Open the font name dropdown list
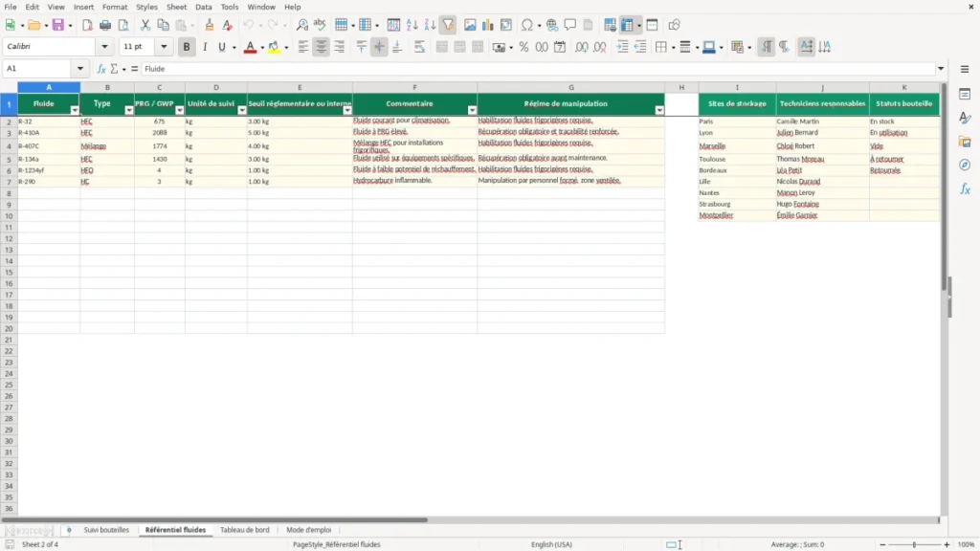The width and height of the screenshot is (980, 551). coord(104,46)
